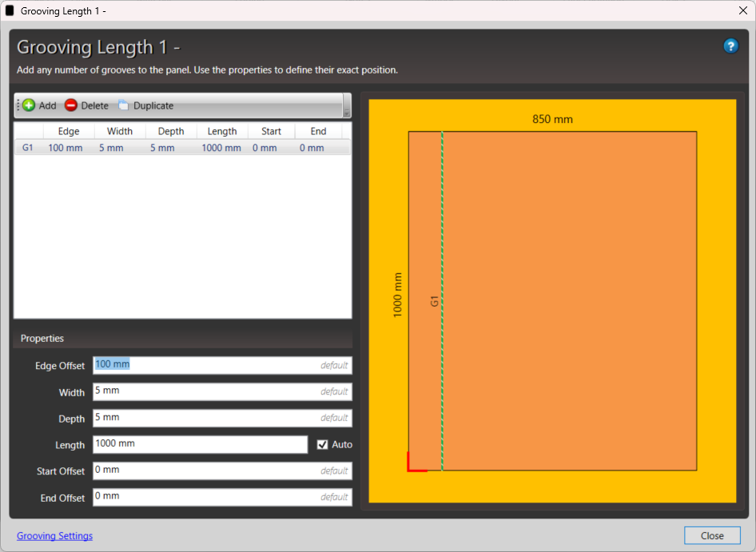The image size is (756, 552).
Task: Click the green Add groove icon
Action: pos(29,105)
